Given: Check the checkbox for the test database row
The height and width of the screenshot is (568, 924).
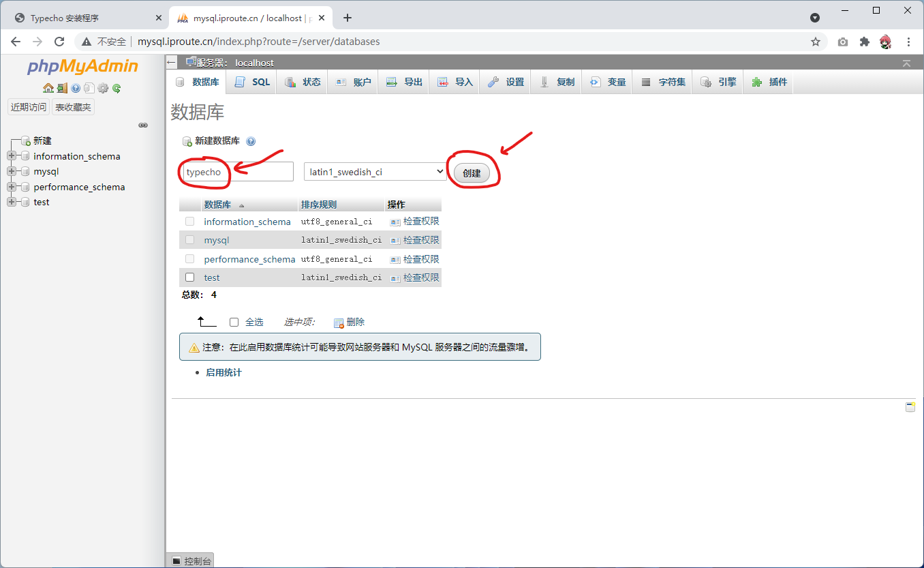Looking at the screenshot, I should click(189, 277).
